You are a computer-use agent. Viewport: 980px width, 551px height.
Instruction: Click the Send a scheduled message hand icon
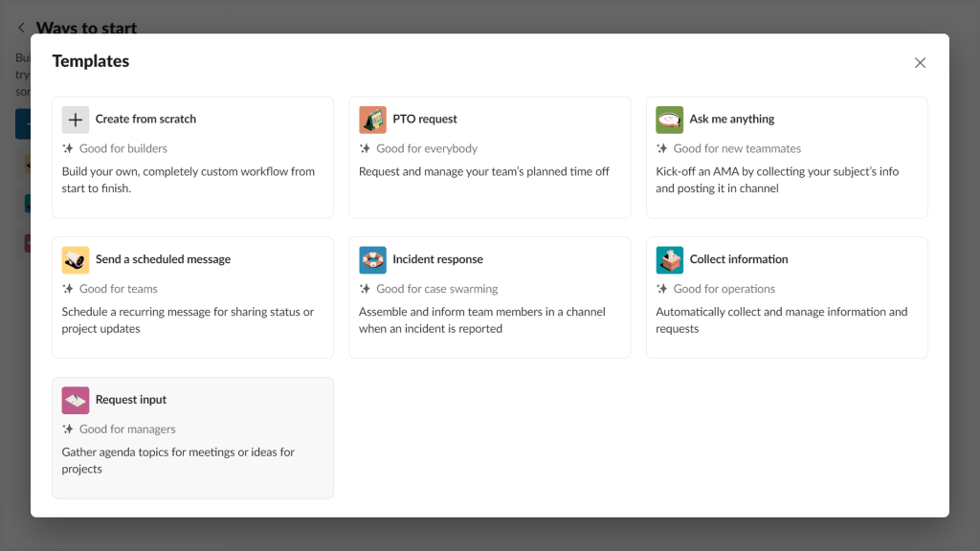click(x=75, y=259)
